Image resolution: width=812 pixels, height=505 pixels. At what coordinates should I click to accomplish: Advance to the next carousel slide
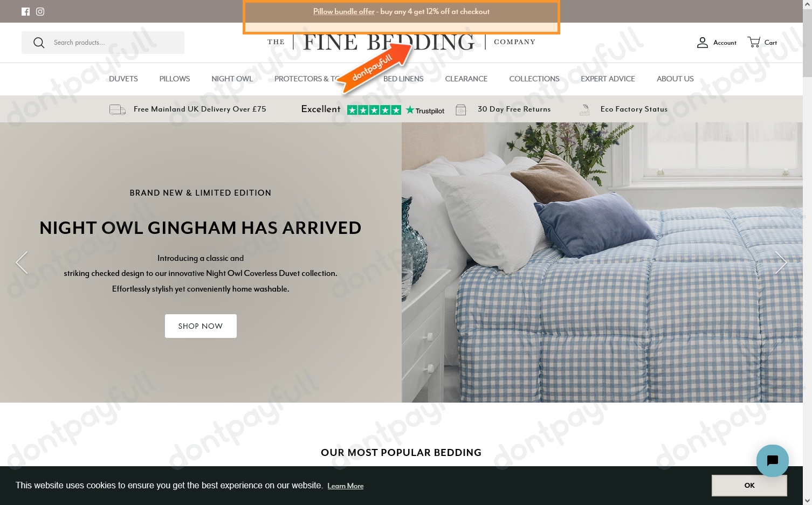[781, 262]
